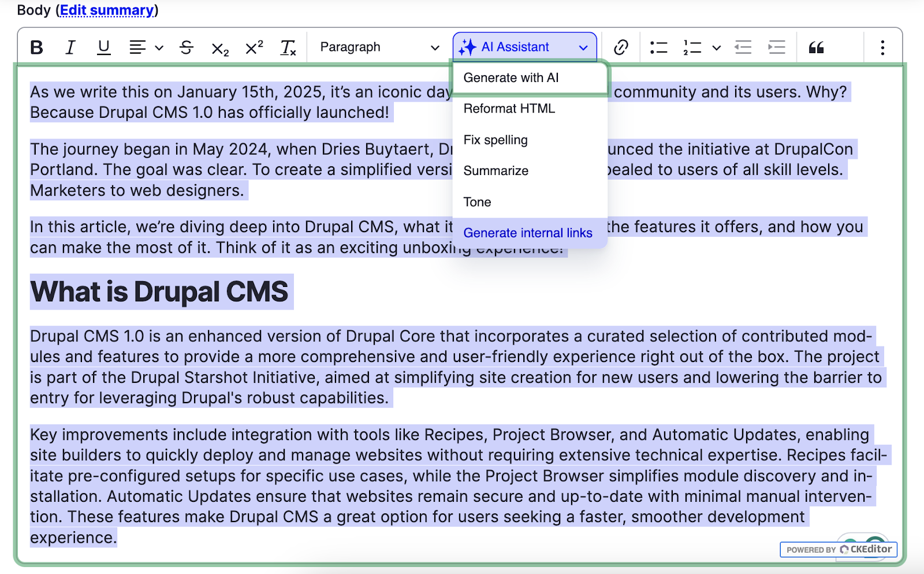Choose the Tone option

pos(530,202)
